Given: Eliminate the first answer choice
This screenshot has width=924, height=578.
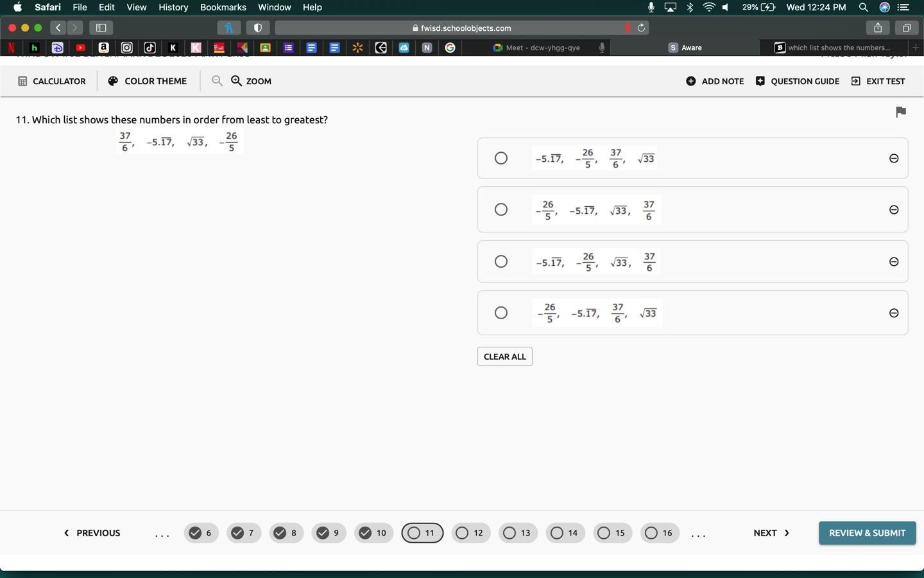Looking at the screenshot, I should point(894,159).
